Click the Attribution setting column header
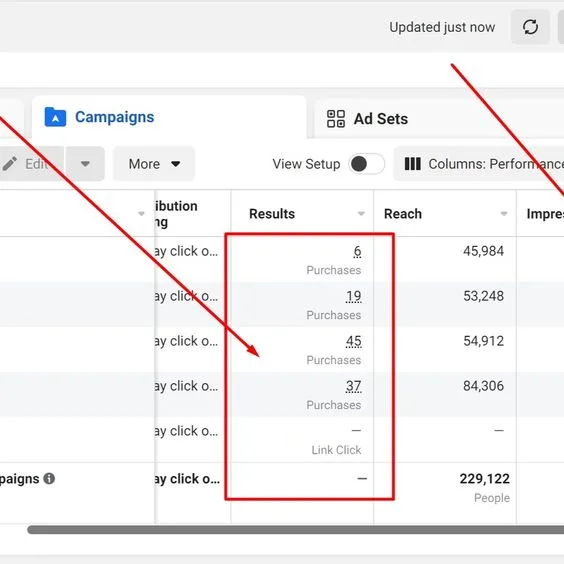564x564 pixels. (176, 214)
